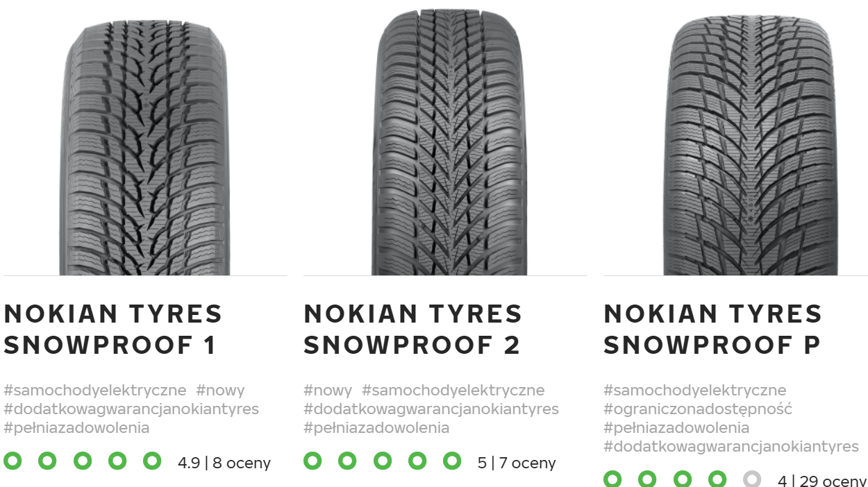This screenshot has width=868, height=487.
Task: Click #nowy tag under Snowproof 1
Action: pos(220,391)
